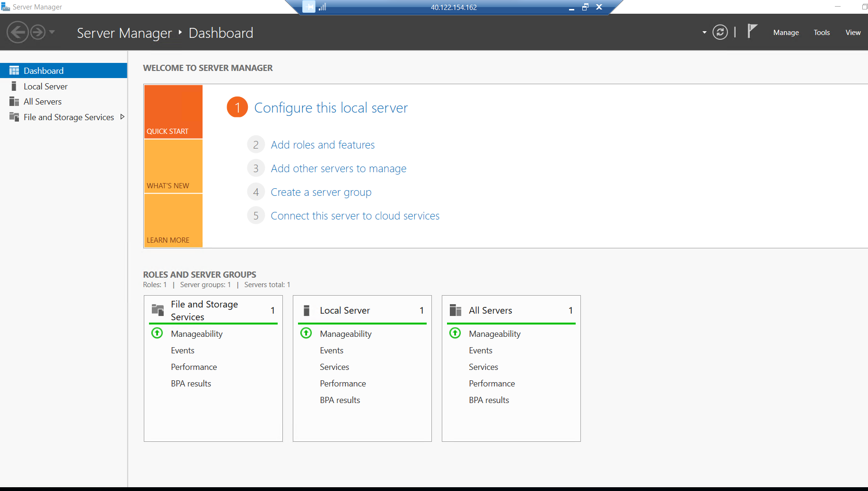868x491 pixels.
Task: Click File and Storage Services tile icon
Action: [158, 310]
